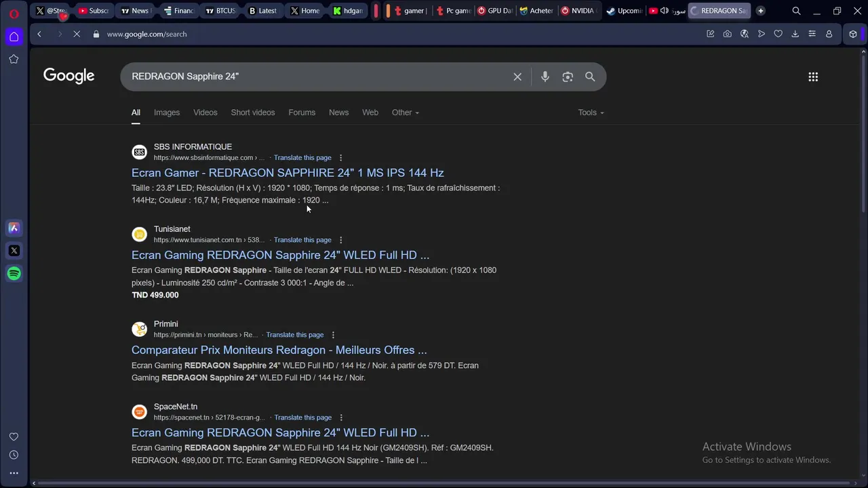Translate the Primini page
The image size is (868, 488).
coord(295,335)
